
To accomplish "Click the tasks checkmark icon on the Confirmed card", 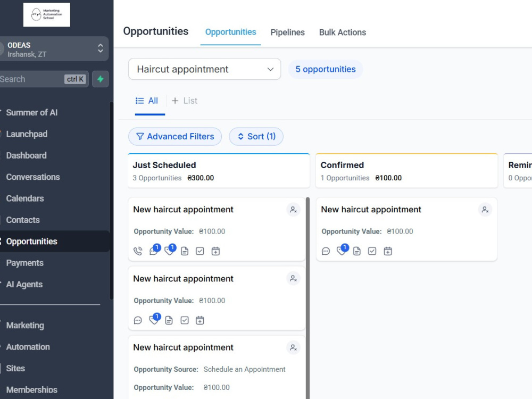I will (372, 251).
